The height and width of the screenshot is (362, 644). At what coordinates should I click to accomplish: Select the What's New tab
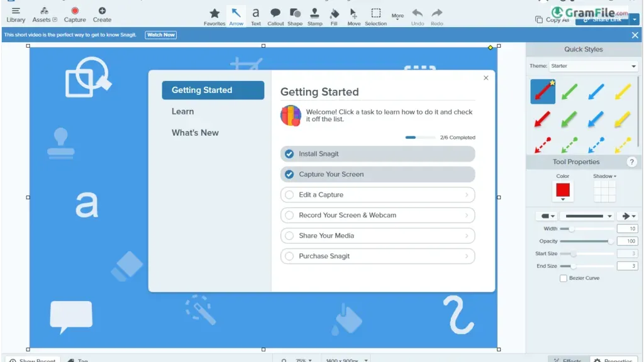[x=195, y=133]
